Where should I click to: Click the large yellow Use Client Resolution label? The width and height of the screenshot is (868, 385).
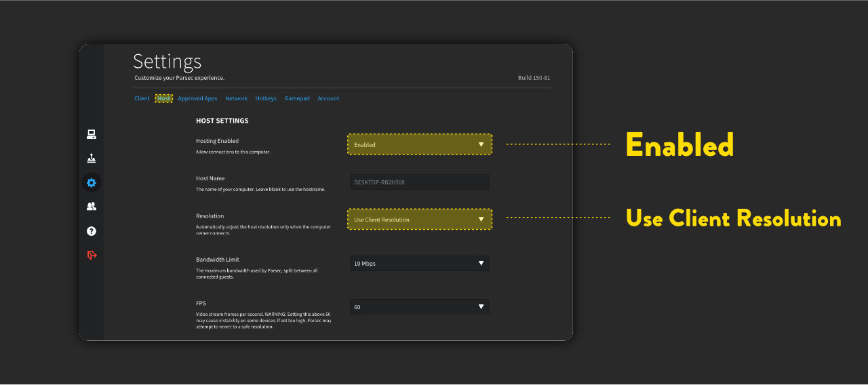[x=733, y=219]
